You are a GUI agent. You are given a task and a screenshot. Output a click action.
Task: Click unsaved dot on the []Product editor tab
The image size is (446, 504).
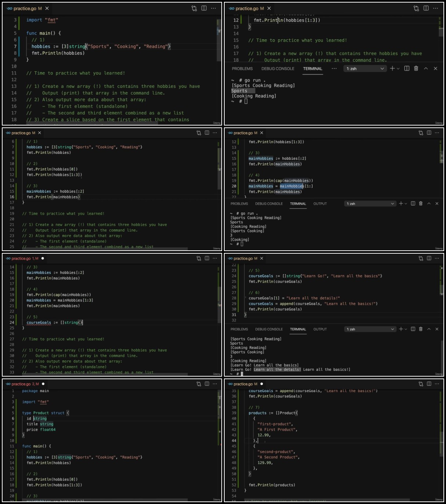(x=262, y=384)
